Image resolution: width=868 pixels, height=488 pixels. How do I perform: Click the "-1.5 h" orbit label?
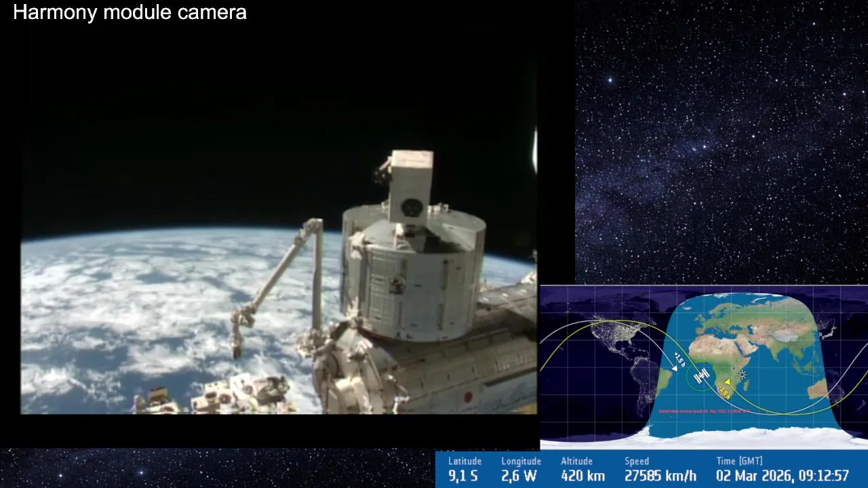pyautogui.click(x=725, y=392)
